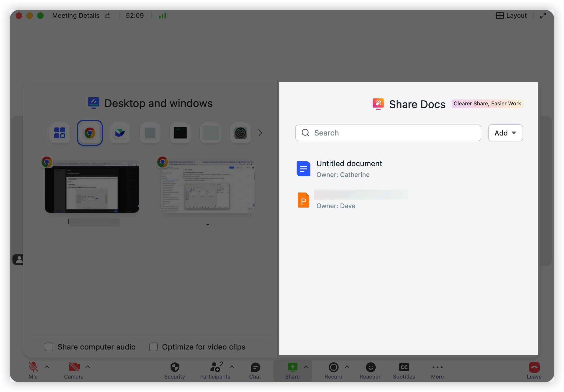Open the Security menu
Viewport: 564px width, 392px height.
click(x=175, y=370)
